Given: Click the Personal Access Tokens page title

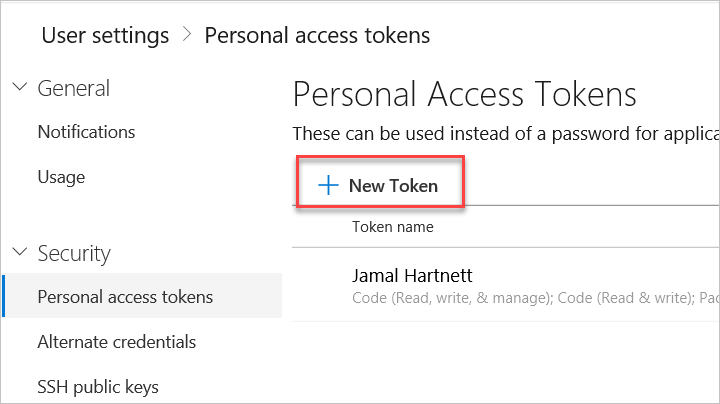Looking at the screenshot, I should (x=464, y=94).
